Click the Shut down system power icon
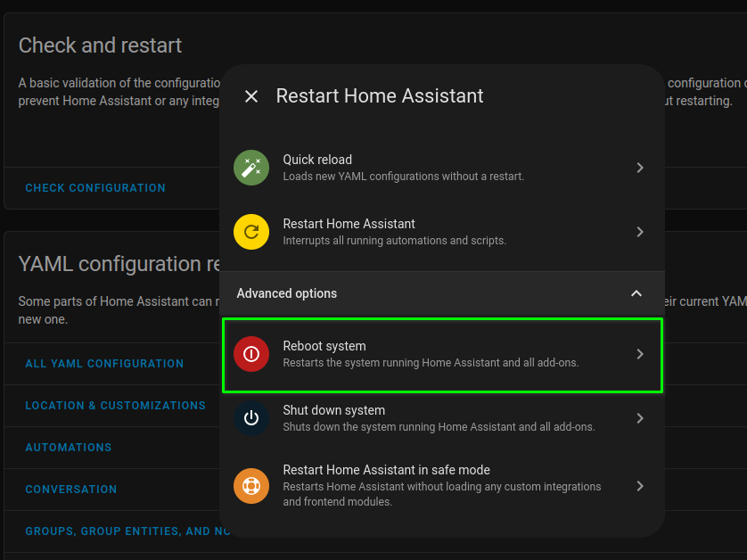The height and width of the screenshot is (560, 747). (x=250, y=418)
